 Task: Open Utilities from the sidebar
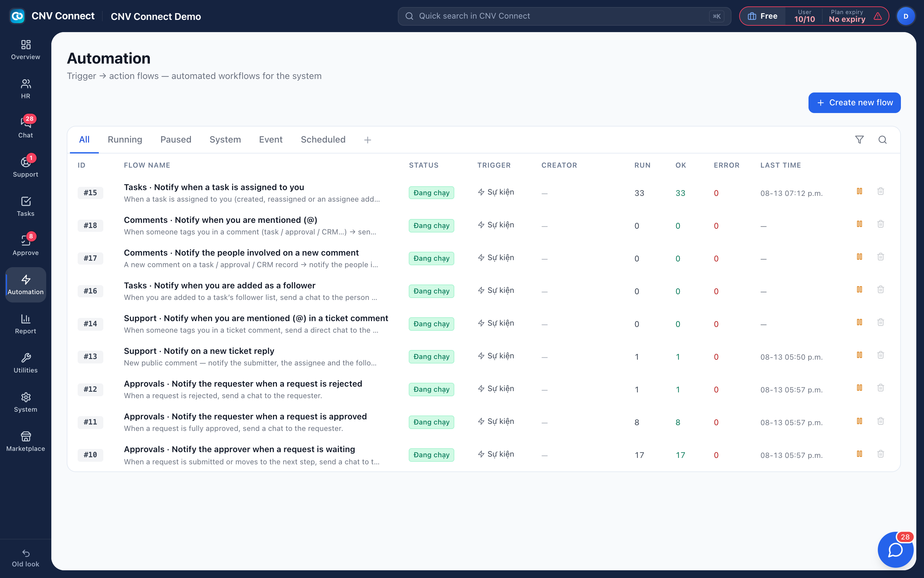tap(26, 363)
